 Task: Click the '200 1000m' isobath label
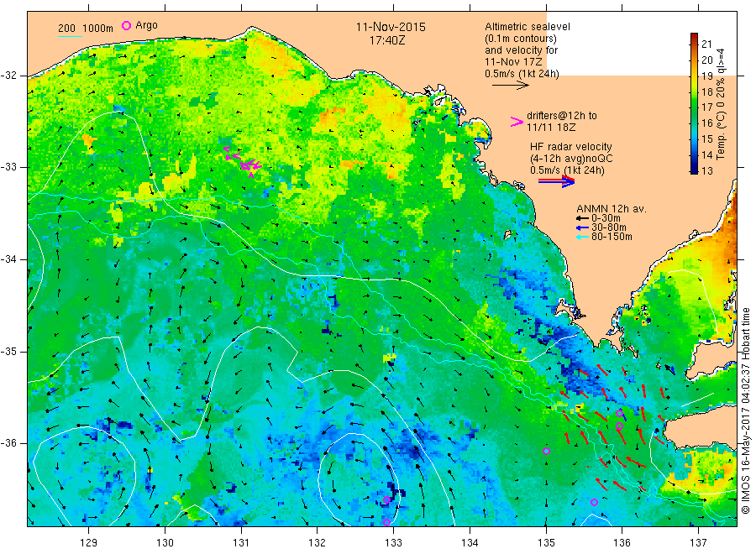(x=86, y=29)
